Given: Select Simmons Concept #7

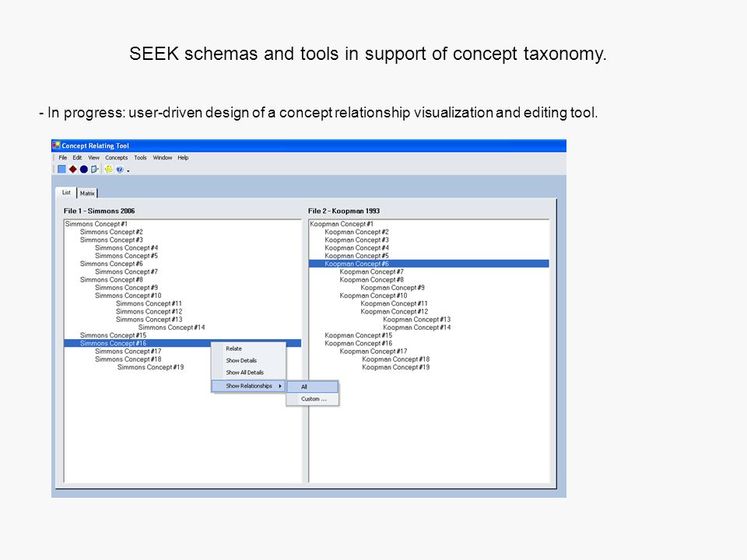Looking at the screenshot, I should coord(126,271).
